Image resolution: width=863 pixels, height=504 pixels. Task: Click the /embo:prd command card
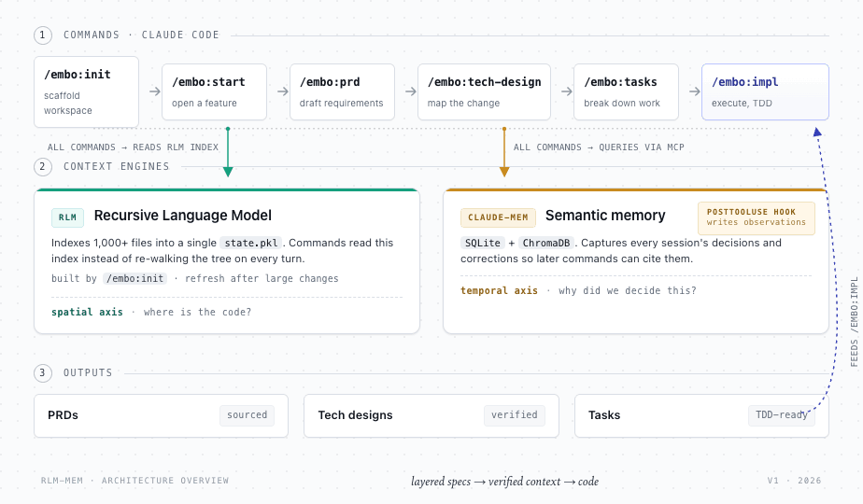[343, 91]
